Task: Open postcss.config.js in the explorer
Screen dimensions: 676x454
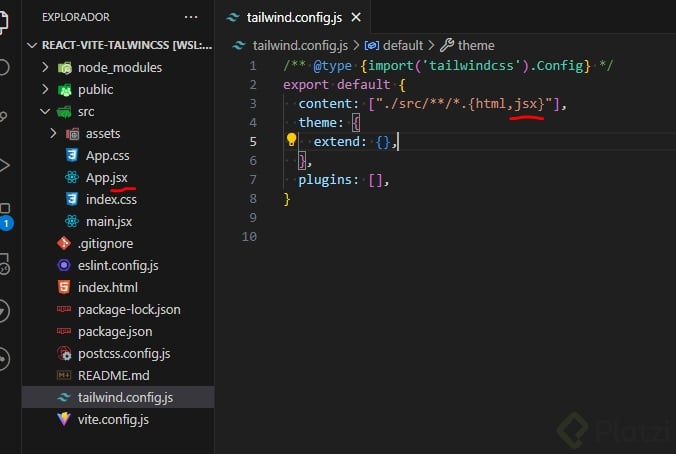Action: [124, 354]
